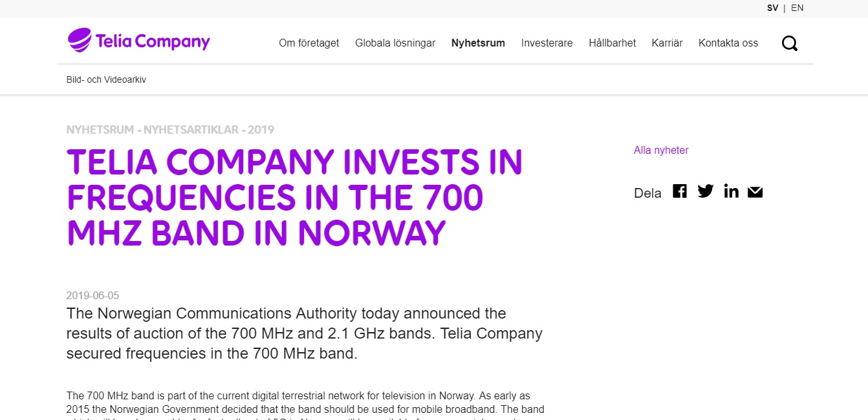Share article on Facebook icon
This screenshot has height=420, width=868.
679,191
